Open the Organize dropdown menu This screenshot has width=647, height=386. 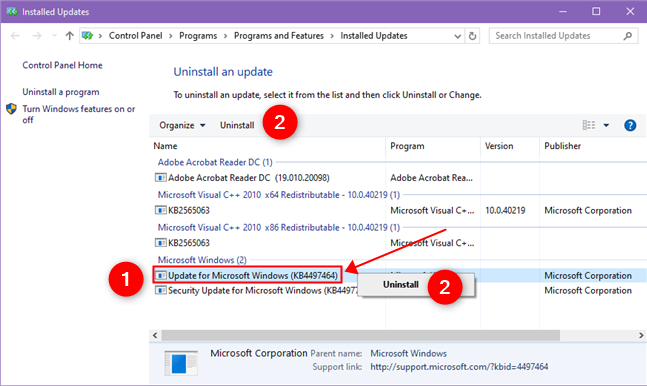(182, 125)
